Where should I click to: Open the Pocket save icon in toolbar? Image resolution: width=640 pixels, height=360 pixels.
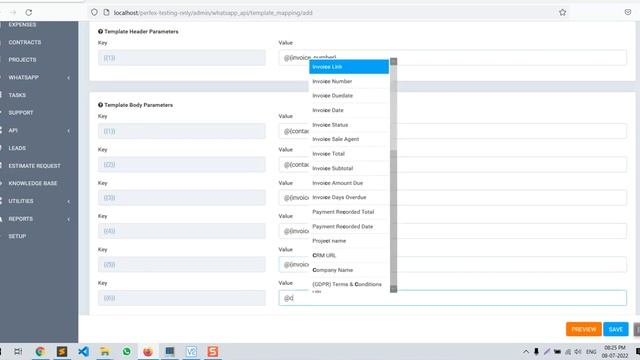(x=628, y=12)
